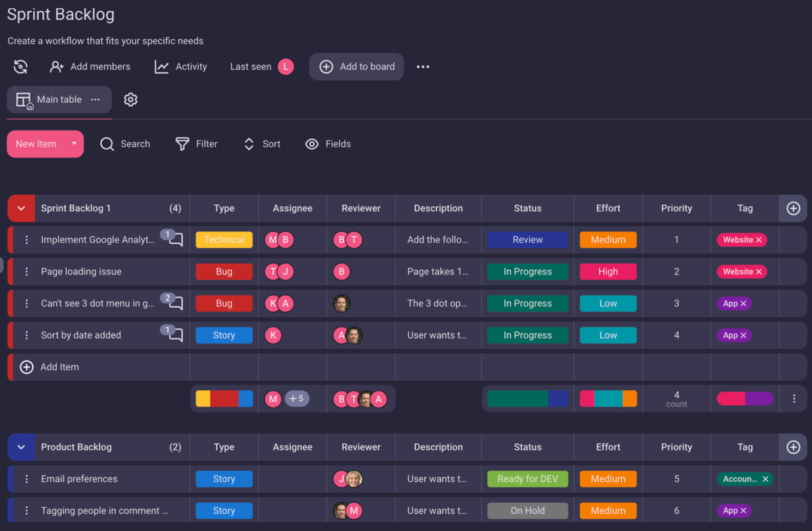Image resolution: width=812 pixels, height=531 pixels.
Task: Remove Website tag from Page loading issue
Action: pyautogui.click(x=759, y=272)
